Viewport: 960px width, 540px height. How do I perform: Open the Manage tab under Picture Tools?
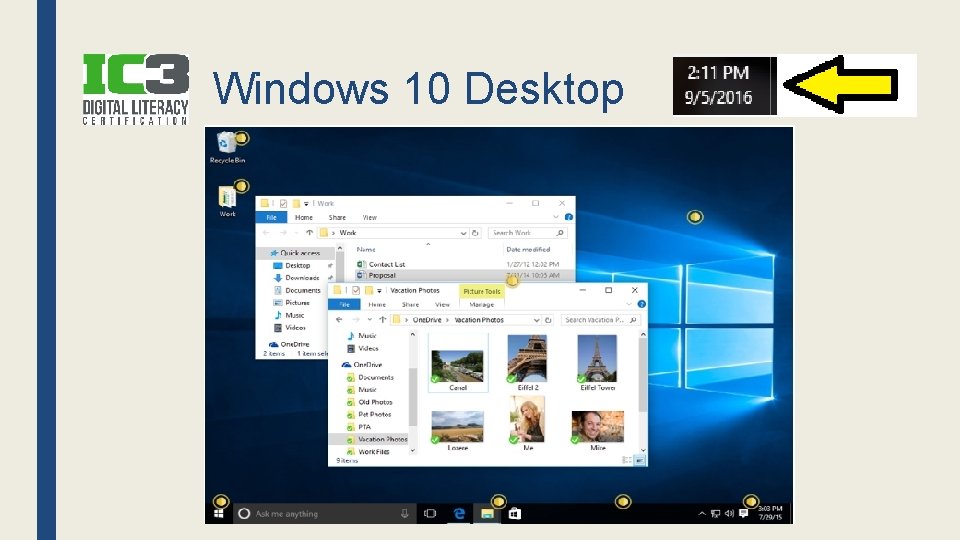pos(482,304)
